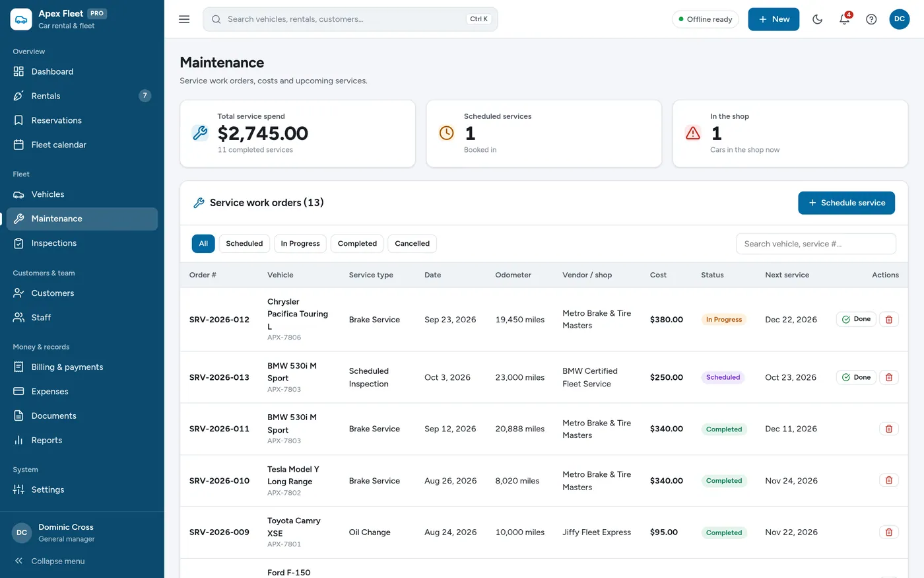
Task: Open Dashboard in the sidebar
Action: pyautogui.click(x=82, y=71)
